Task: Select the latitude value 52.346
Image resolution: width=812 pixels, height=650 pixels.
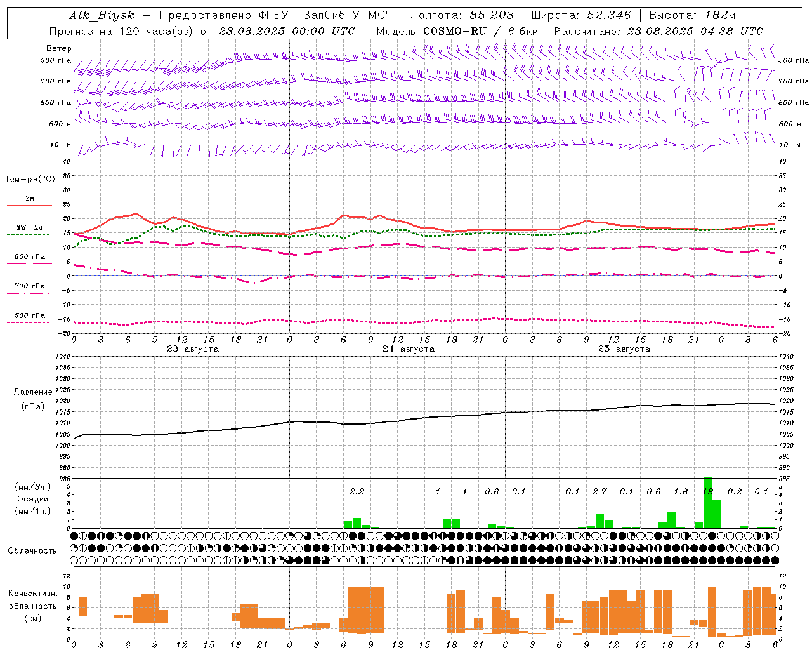Action: click(609, 15)
